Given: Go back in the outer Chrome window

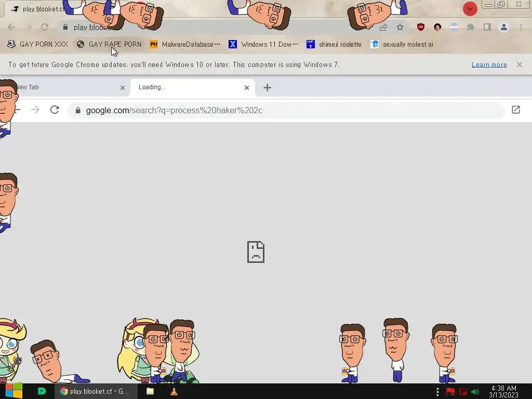Looking at the screenshot, I should tap(11, 27).
